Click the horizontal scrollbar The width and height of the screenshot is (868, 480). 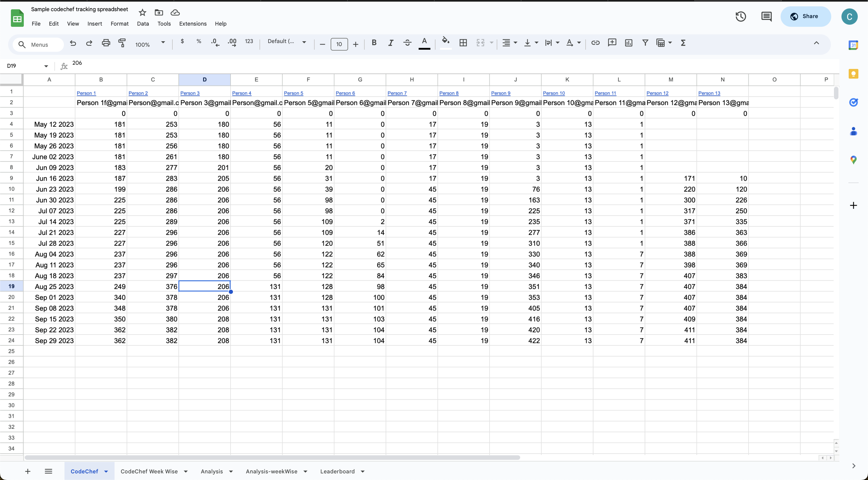[272, 457]
